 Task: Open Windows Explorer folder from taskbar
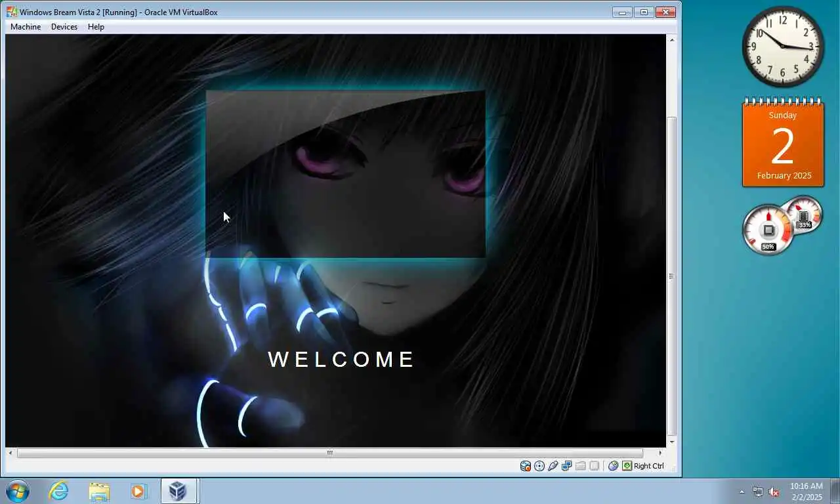tap(99, 491)
